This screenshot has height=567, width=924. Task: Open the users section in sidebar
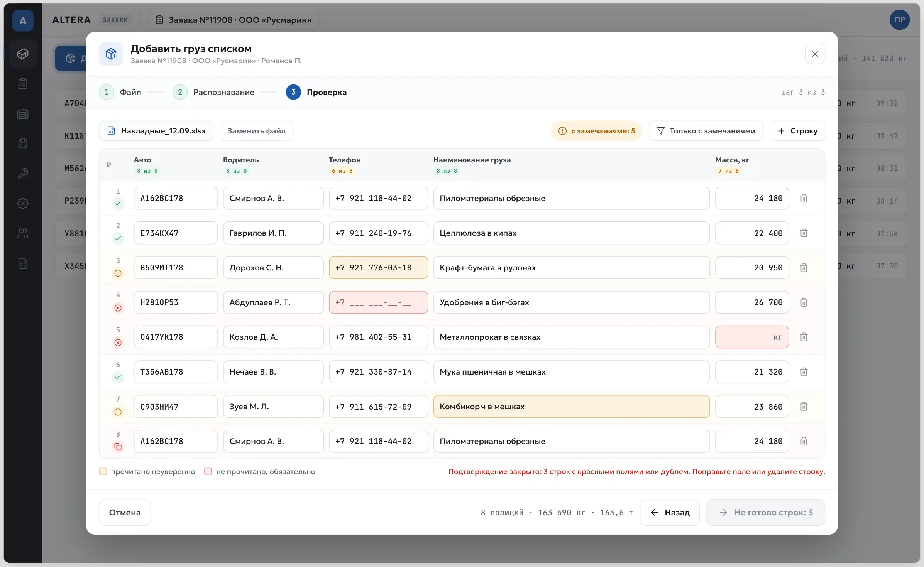(x=23, y=233)
